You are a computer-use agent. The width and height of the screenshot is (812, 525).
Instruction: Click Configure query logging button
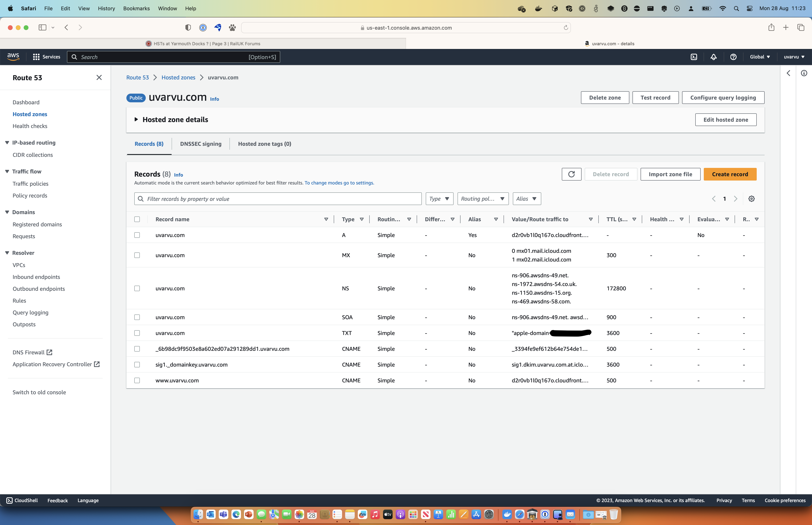pyautogui.click(x=723, y=98)
